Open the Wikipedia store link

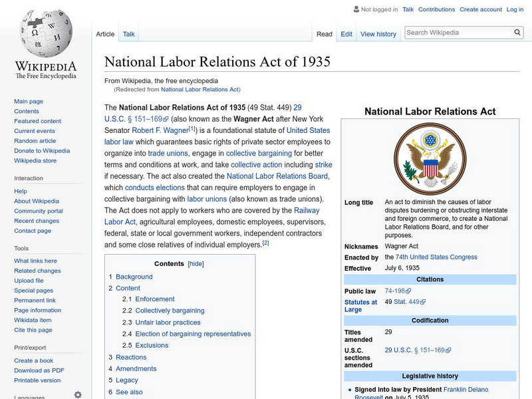click(35, 160)
